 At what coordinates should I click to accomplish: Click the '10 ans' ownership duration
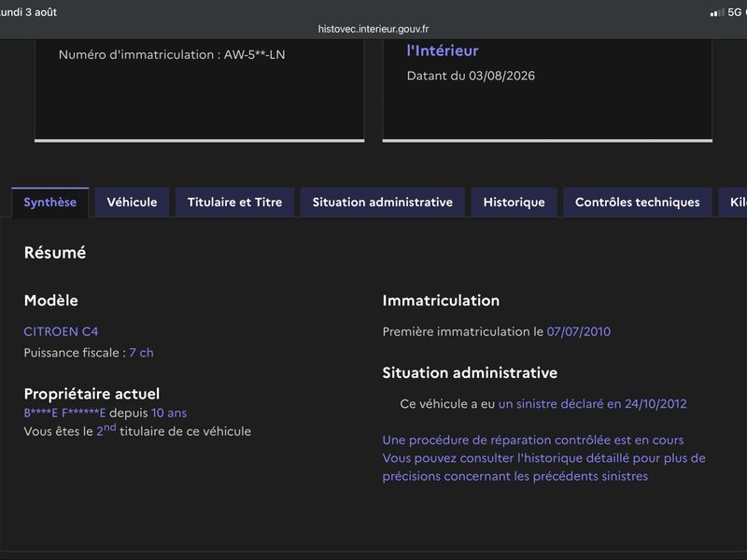click(169, 413)
